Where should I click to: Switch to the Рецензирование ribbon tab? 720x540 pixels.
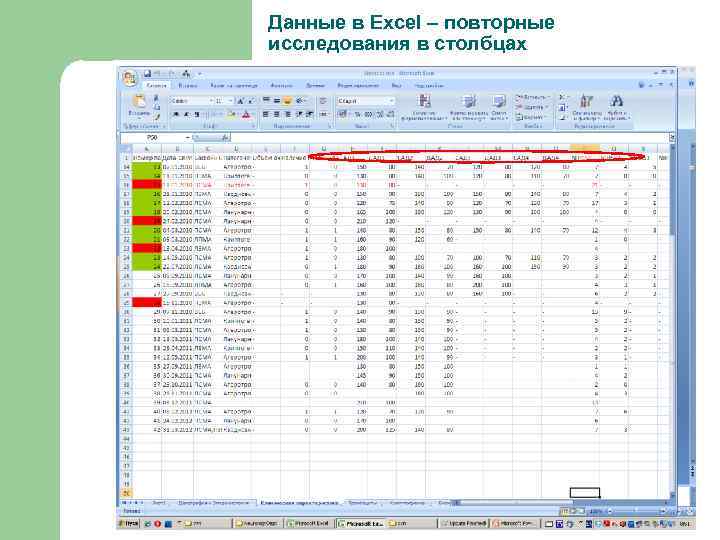(x=358, y=85)
